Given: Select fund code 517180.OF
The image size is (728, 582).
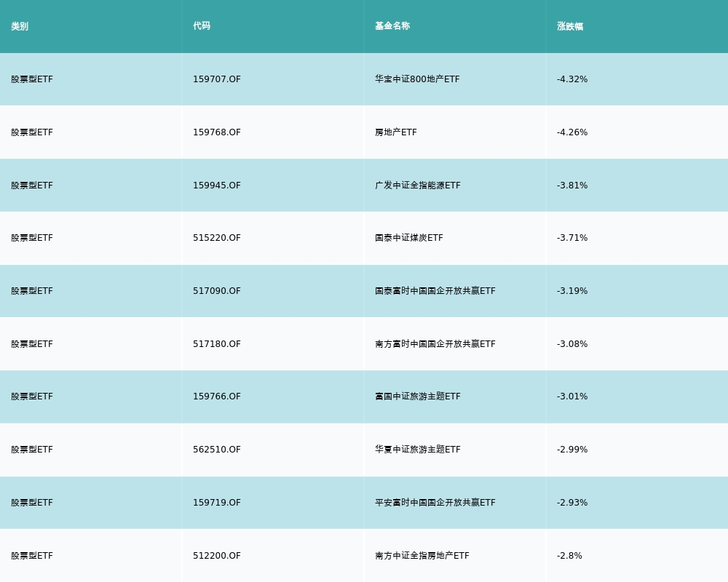Looking at the screenshot, I should coord(217,344).
